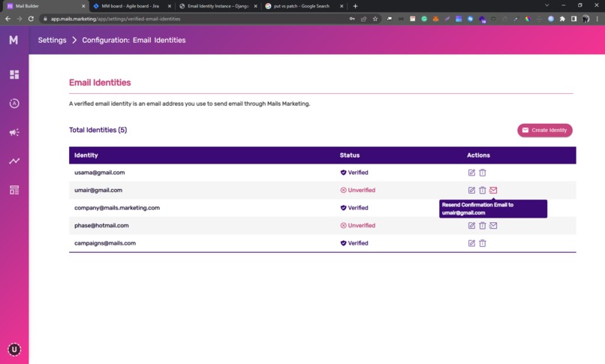
Task: Delete the usama@gmail.com identity
Action: click(483, 173)
